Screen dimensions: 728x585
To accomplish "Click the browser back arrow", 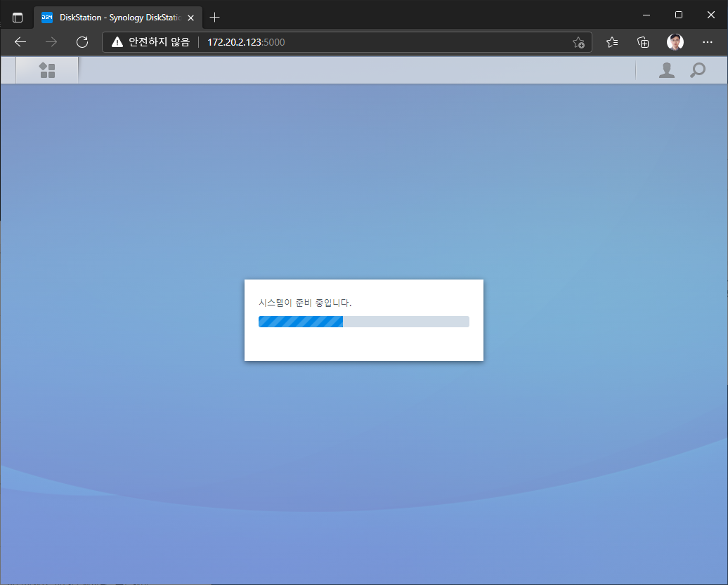I will 20,42.
